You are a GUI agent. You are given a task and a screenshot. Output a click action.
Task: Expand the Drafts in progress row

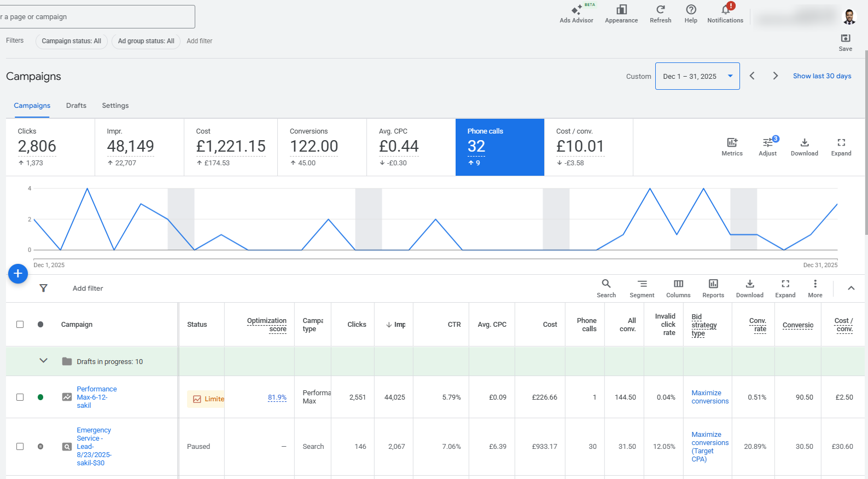(44, 361)
